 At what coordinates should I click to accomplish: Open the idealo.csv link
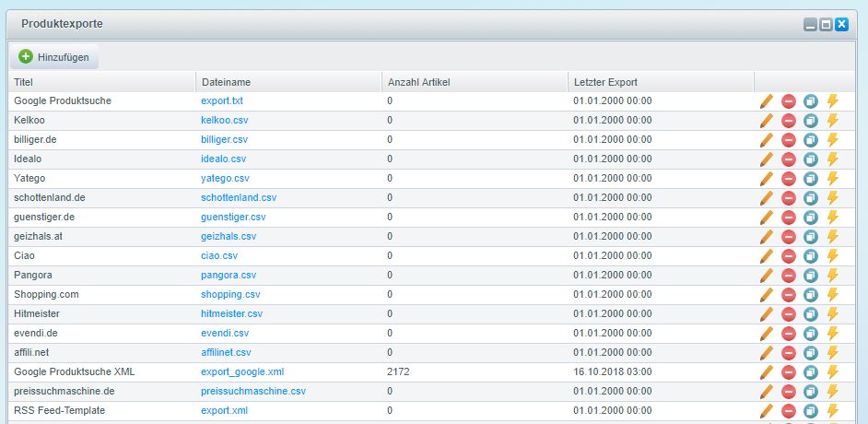tap(224, 159)
